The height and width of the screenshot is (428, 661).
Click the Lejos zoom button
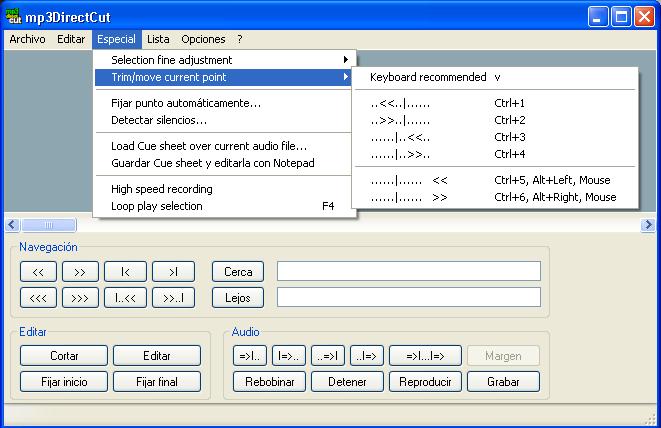pyautogui.click(x=238, y=298)
